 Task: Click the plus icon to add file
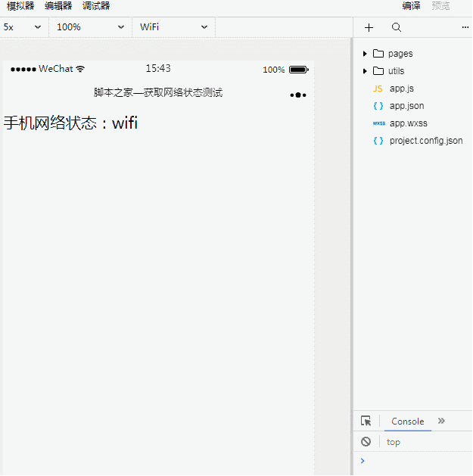tap(369, 27)
